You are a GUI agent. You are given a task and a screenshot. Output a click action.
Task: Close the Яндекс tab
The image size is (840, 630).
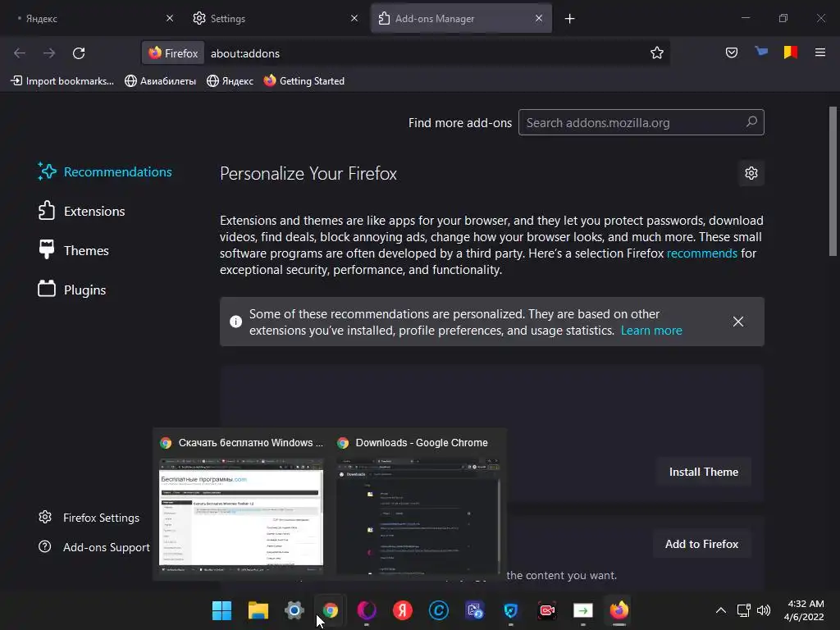point(170,18)
